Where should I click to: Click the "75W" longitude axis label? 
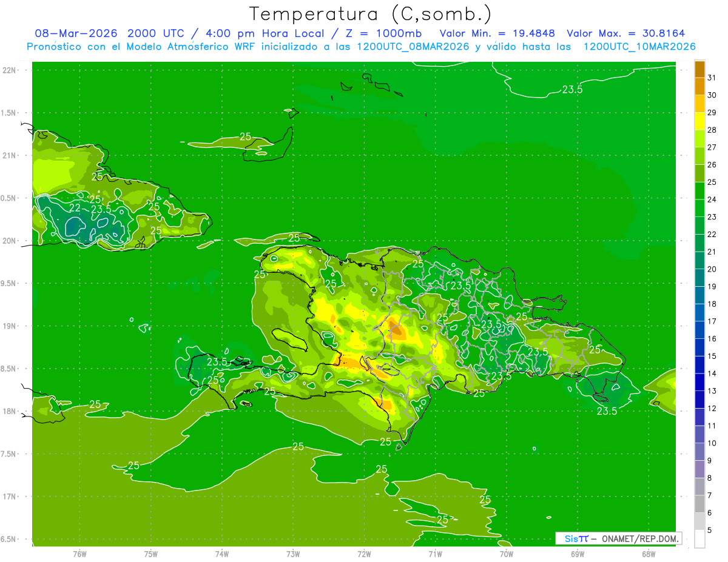tap(151, 554)
